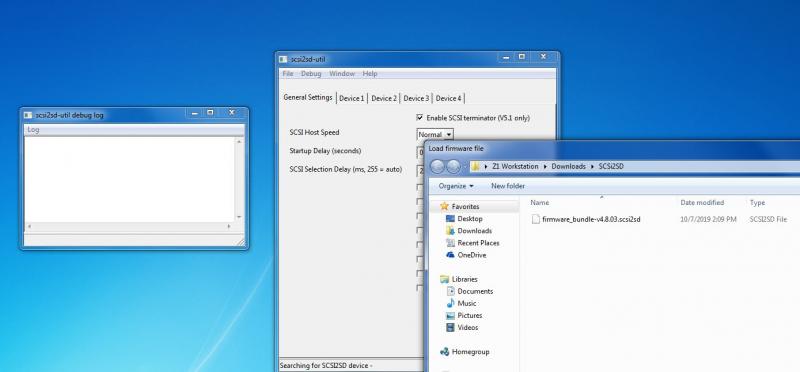
Task: Click the 'SCSI Host Speed' label
Action: pyautogui.click(x=314, y=133)
